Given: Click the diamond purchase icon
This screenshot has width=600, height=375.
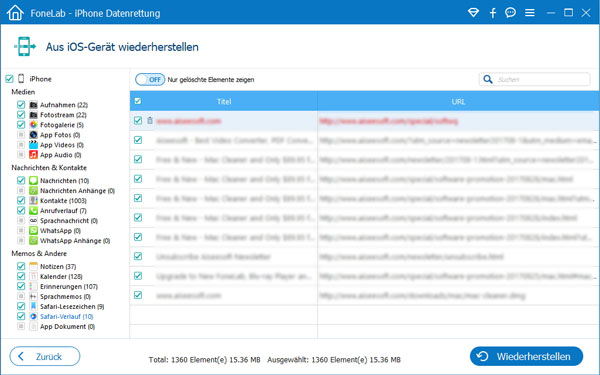Looking at the screenshot, I should pos(473,13).
